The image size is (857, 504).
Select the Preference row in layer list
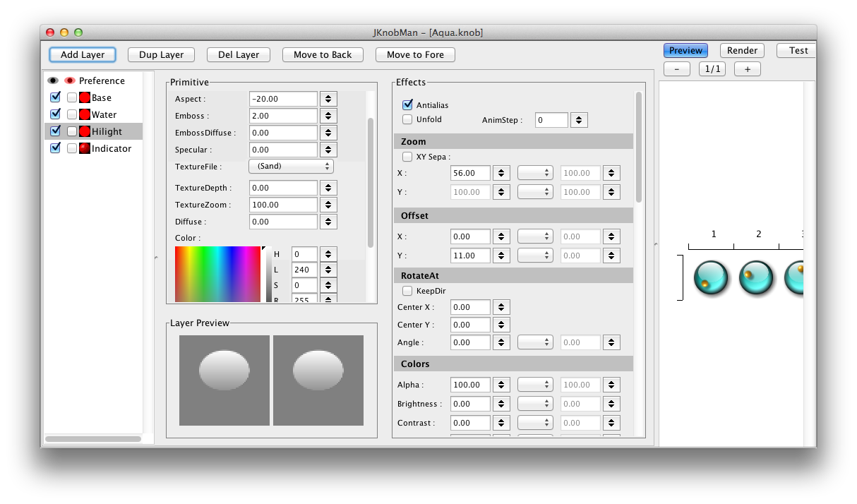click(x=94, y=80)
